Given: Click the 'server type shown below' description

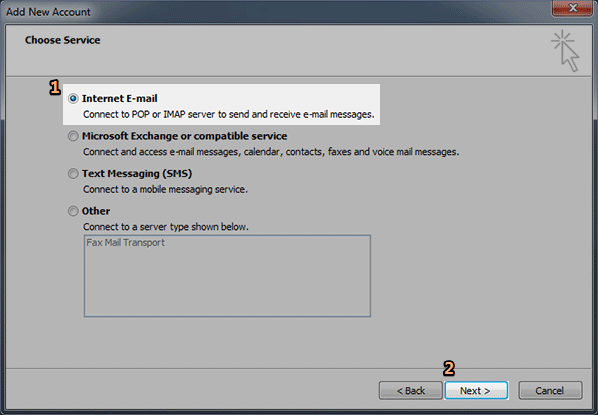Looking at the screenshot, I should (x=166, y=227).
